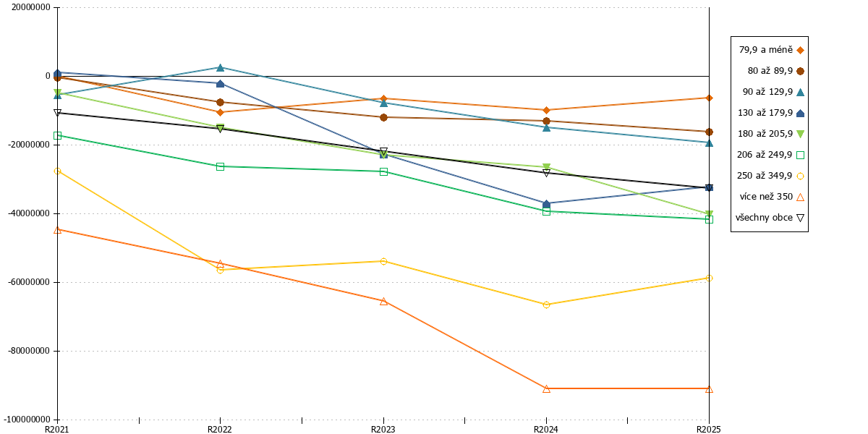Click the blue pentagon marker for 130 až 179,9
This screenshot has width=868, height=434.
[800, 113]
